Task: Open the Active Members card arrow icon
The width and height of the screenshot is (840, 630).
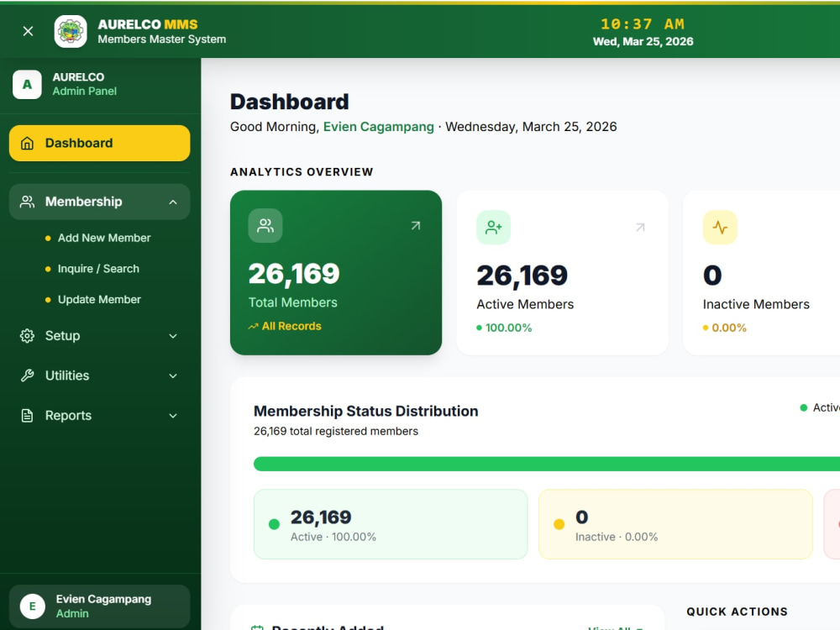Action: [x=640, y=228]
